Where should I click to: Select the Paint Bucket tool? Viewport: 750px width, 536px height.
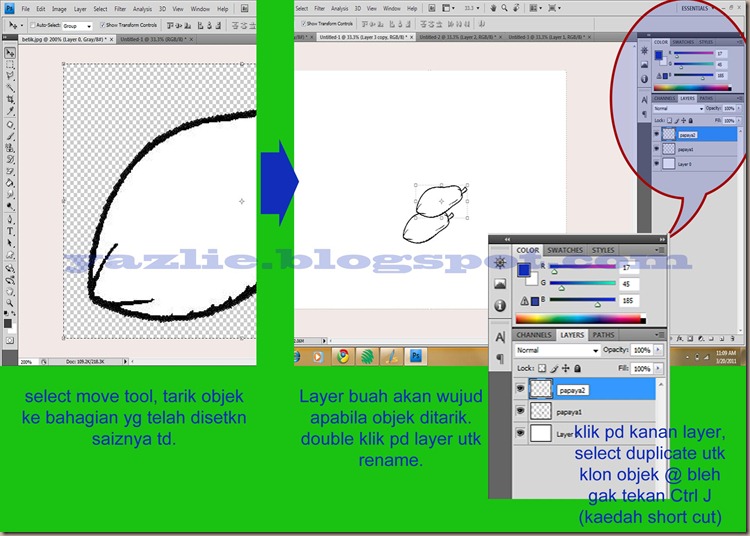[10, 183]
